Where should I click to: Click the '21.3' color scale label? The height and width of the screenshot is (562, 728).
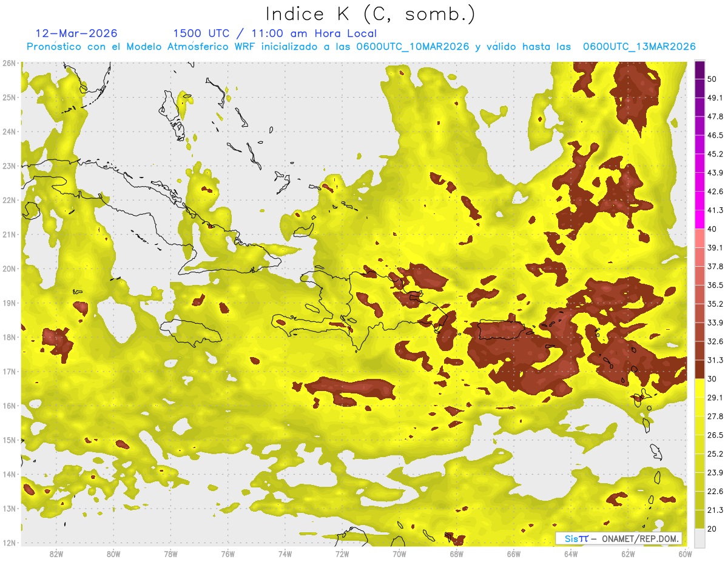[715, 510]
